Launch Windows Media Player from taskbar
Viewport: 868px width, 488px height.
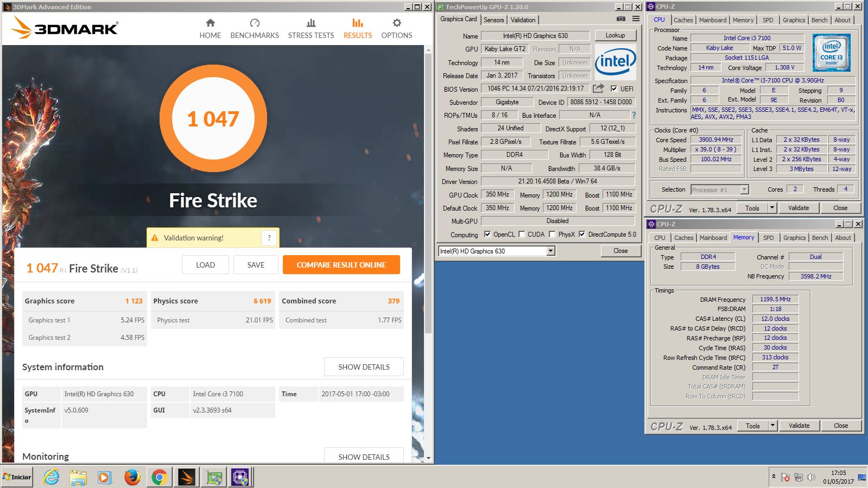pyautogui.click(x=105, y=477)
